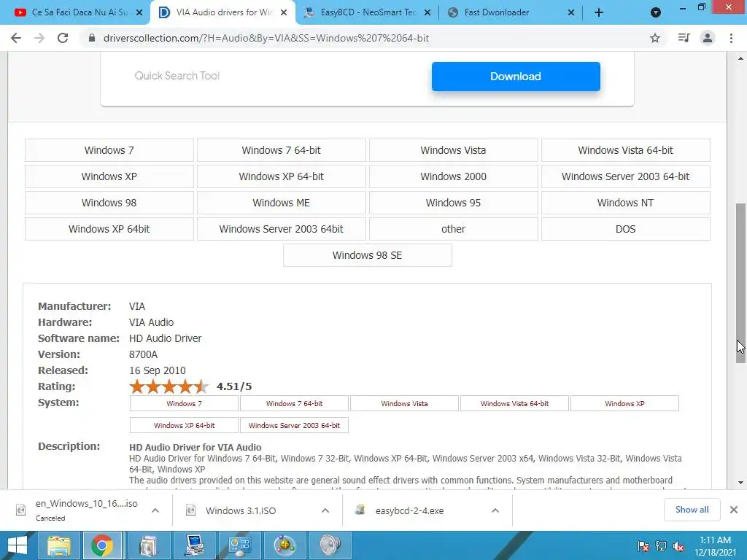Choose the Windows 2000 filter
This screenshot has height=560, width=747.
point(453,176)
